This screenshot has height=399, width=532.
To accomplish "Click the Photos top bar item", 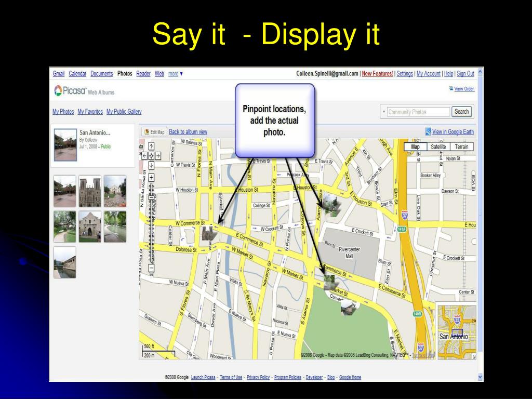I will pos(125,74).
